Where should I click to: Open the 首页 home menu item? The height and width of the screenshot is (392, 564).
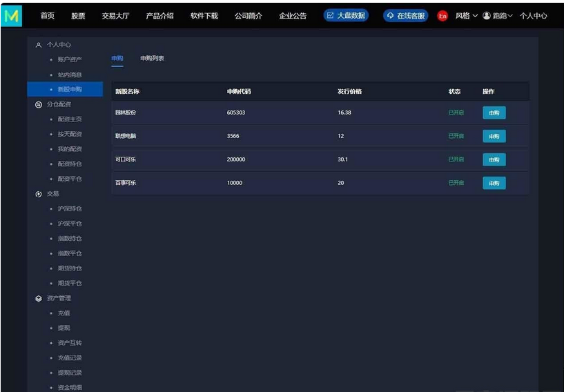pyautogui.click(x=48, y=16)
